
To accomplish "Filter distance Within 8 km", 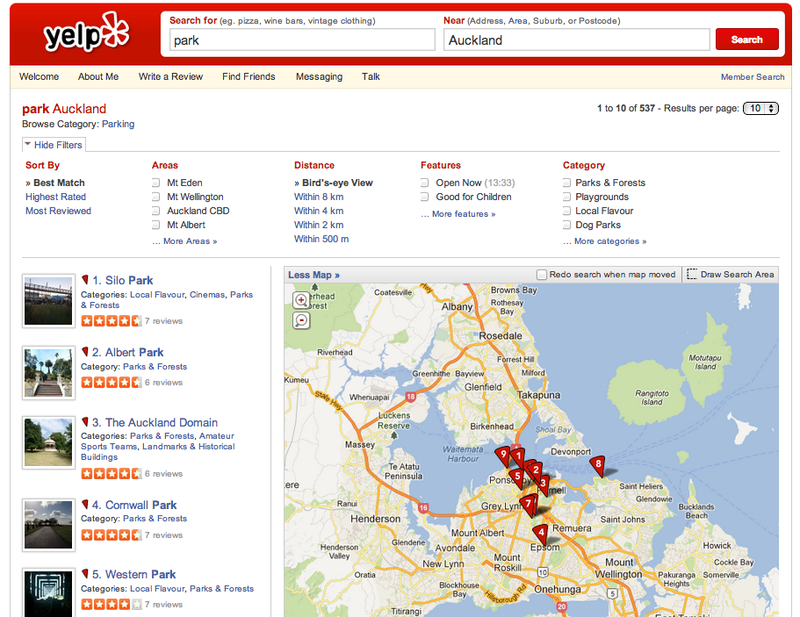I will (318, 196).
